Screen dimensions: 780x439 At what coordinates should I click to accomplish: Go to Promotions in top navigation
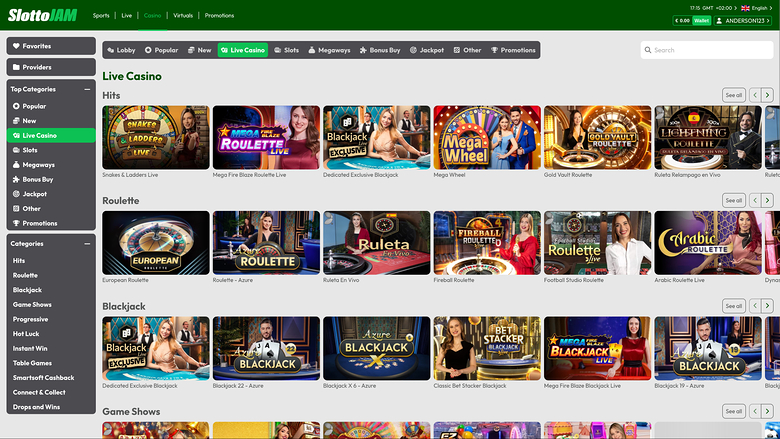[219, 15]
